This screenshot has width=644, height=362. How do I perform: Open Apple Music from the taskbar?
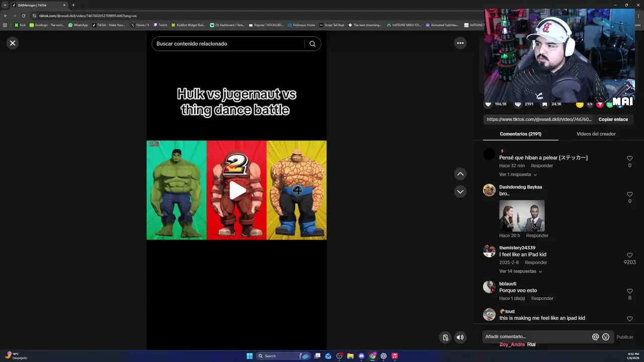click(394, 356)
